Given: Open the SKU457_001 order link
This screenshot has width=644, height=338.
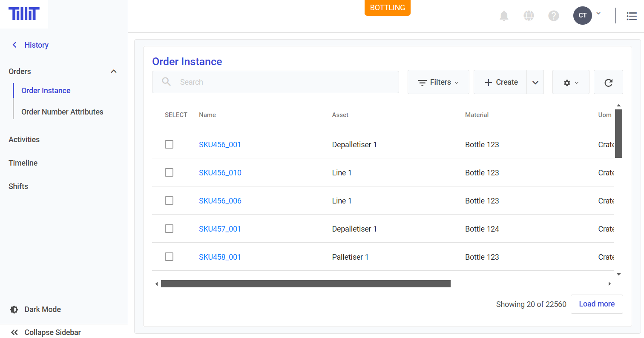Looking at the screenshot, I should tap(220, 229).
